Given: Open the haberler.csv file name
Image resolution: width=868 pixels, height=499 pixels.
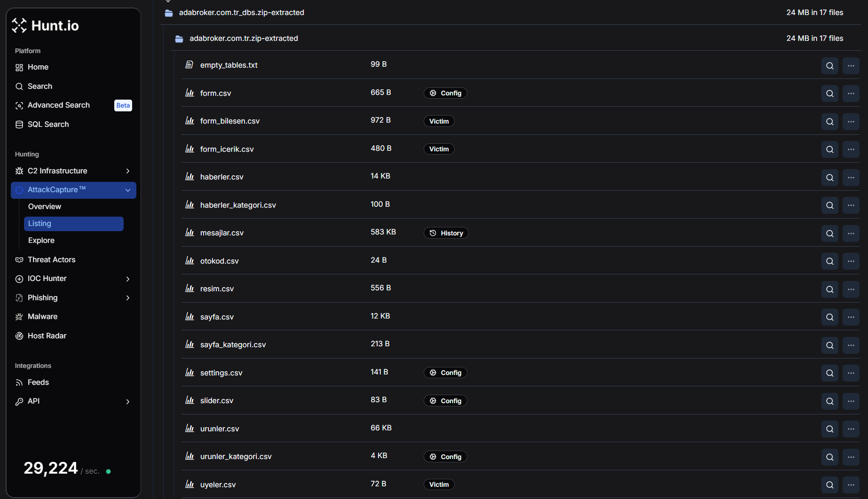Looking at the screenshot, I should [x=222, y=177].
